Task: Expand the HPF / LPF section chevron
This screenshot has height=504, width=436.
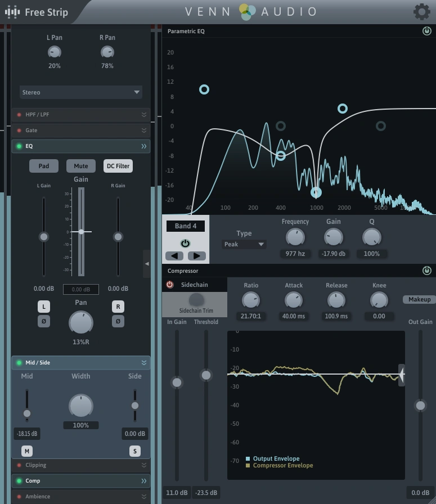Action: click(x=144, y=114)
